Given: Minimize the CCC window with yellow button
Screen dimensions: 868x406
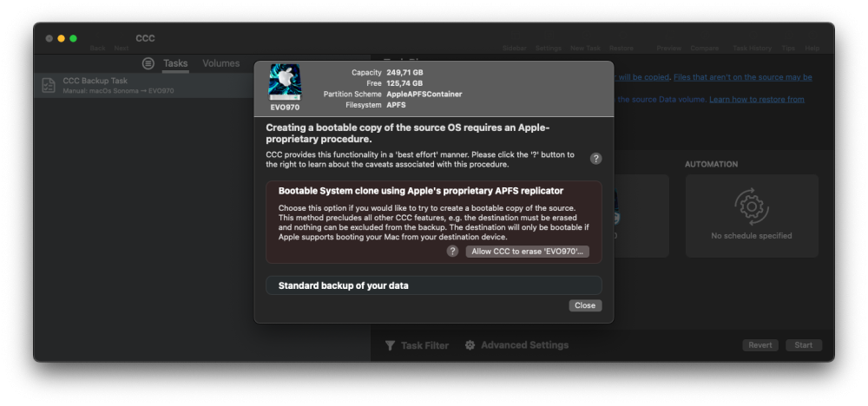Looking at the screenshot, I should tap(61, 38).
